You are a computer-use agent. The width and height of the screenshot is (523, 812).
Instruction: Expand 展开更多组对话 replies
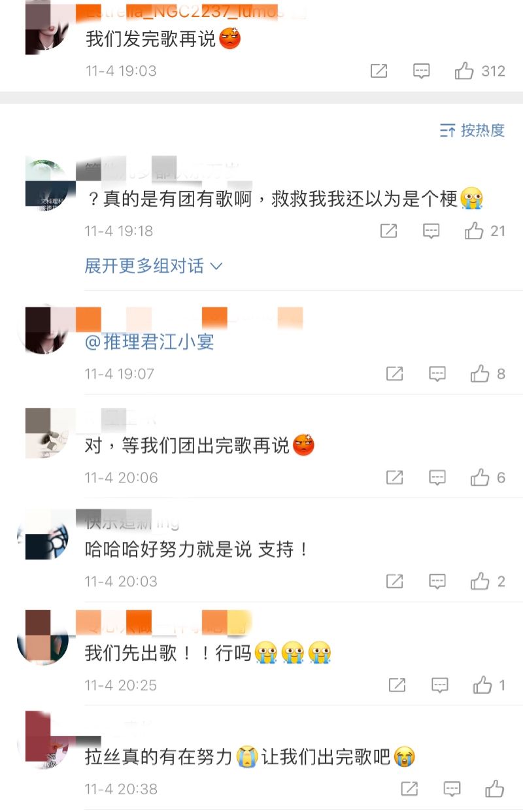coord(154,266)
